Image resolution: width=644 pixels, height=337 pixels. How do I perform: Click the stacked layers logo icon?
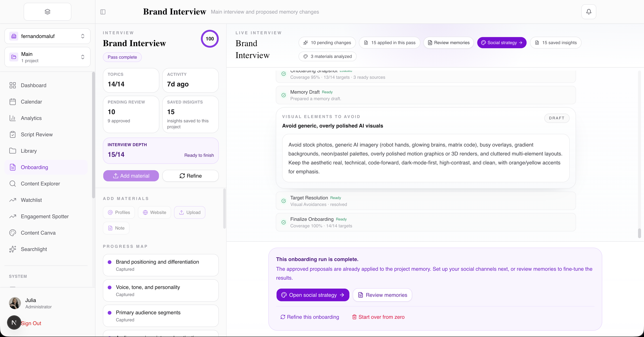[x=48, y=12]
